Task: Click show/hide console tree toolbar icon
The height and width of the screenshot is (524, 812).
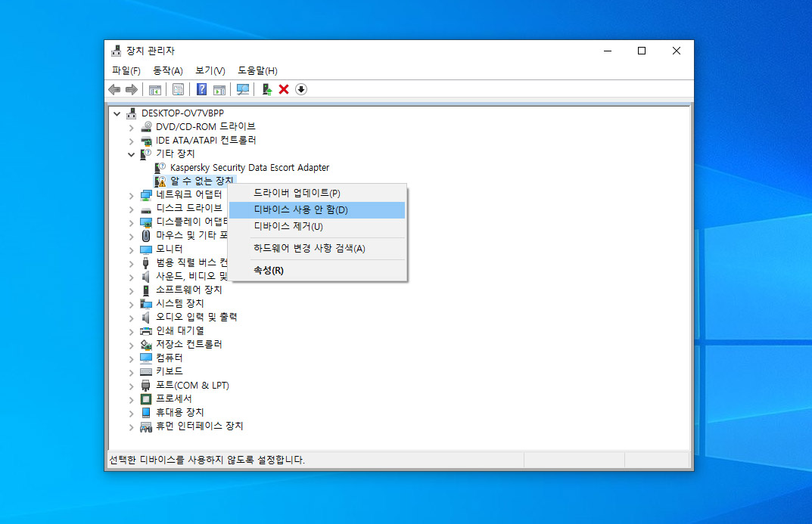Action: coord(155,89)
